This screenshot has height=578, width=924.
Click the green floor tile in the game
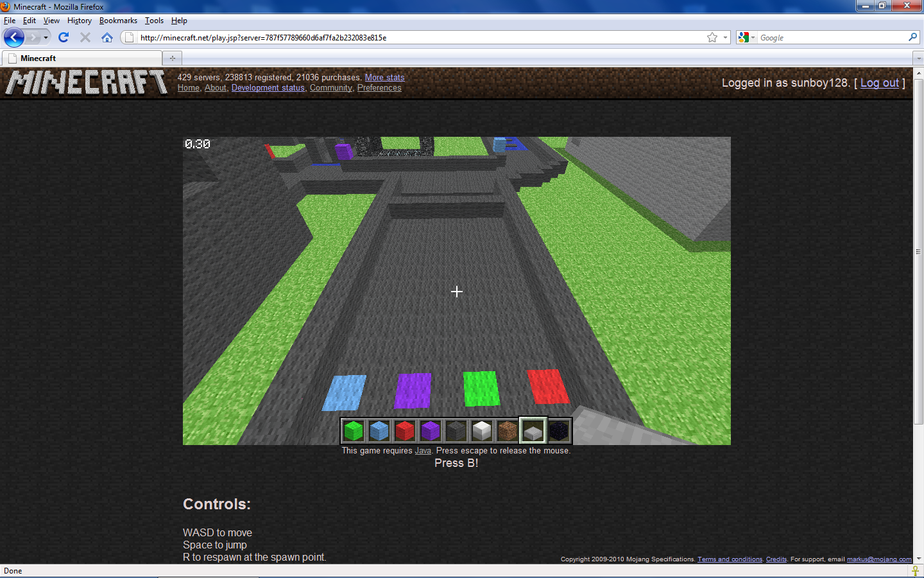coord(481,389)
